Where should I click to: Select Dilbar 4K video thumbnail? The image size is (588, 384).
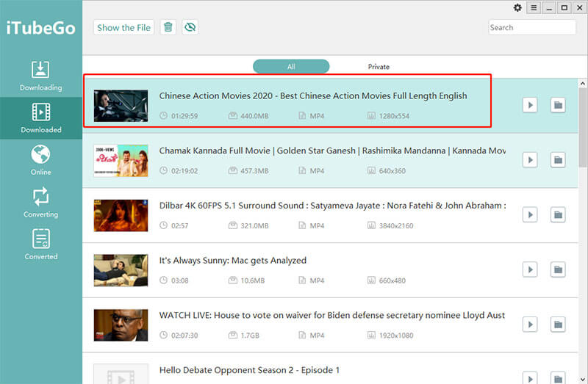point(121,215)
